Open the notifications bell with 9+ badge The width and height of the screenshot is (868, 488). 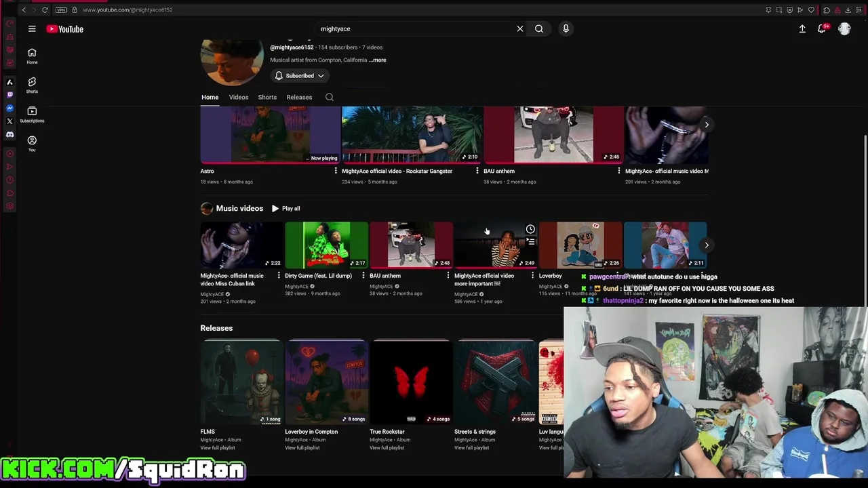tap(822, 29)
